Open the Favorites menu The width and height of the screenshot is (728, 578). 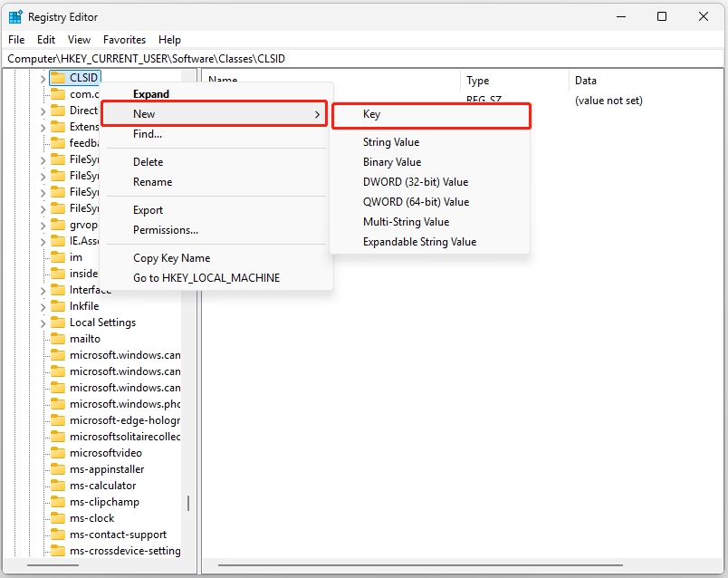click(x=124, y=39)
